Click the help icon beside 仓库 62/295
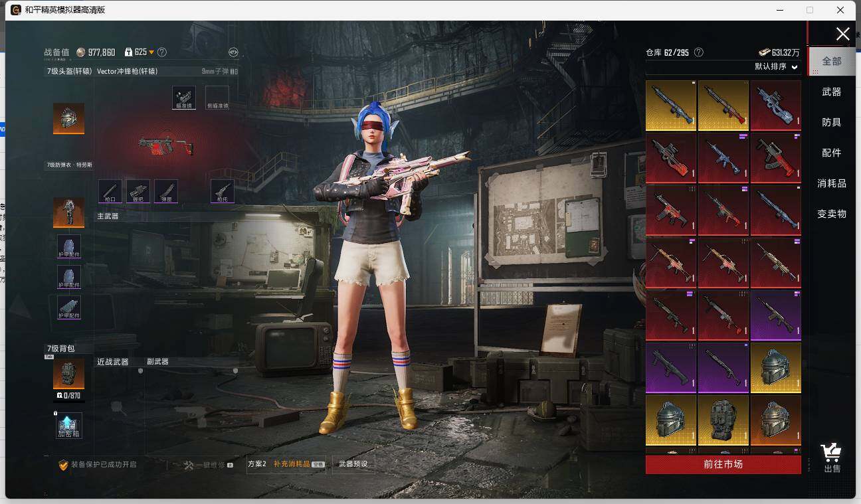Viewport: 861px width, 504px height. click(698, 52)
